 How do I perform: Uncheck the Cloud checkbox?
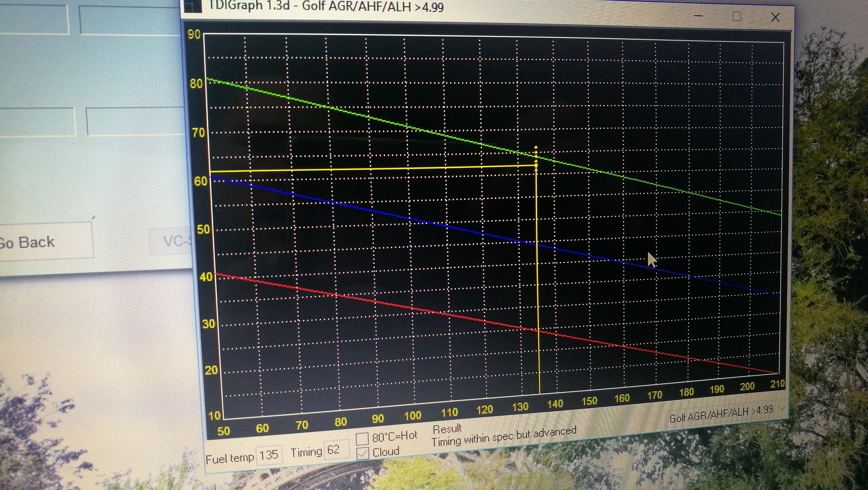[x=362, y=453]
